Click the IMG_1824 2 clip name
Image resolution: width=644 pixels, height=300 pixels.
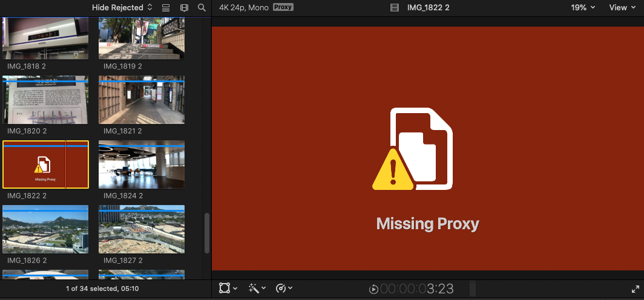tap(123, 196)
